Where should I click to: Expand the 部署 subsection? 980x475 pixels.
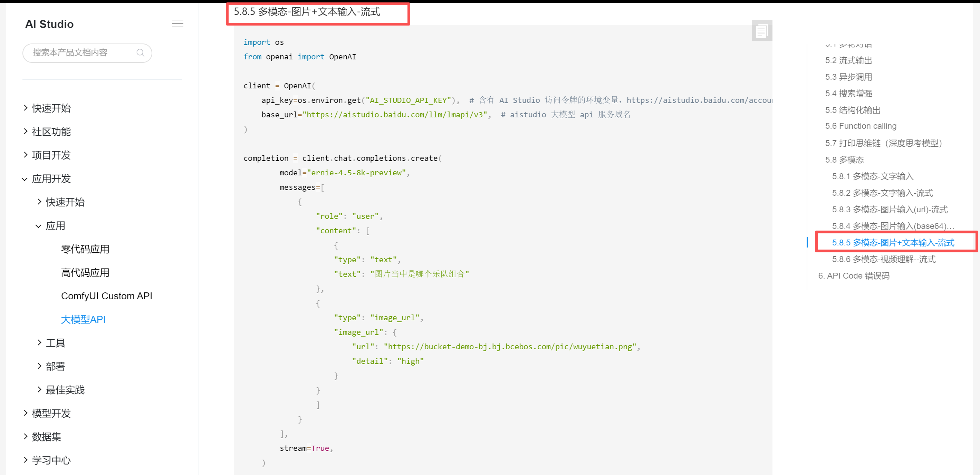click(55, 366)
